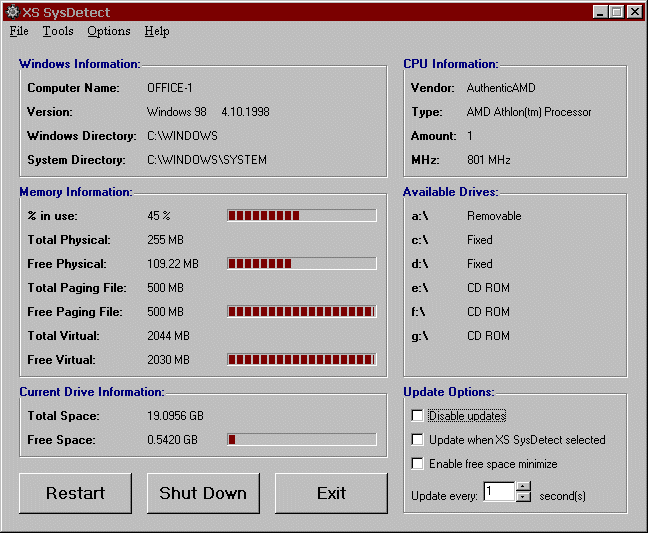This screenshot has width=648, height=533.
Task: Decrease update interval with down arrow
Action: click(523, 497)
